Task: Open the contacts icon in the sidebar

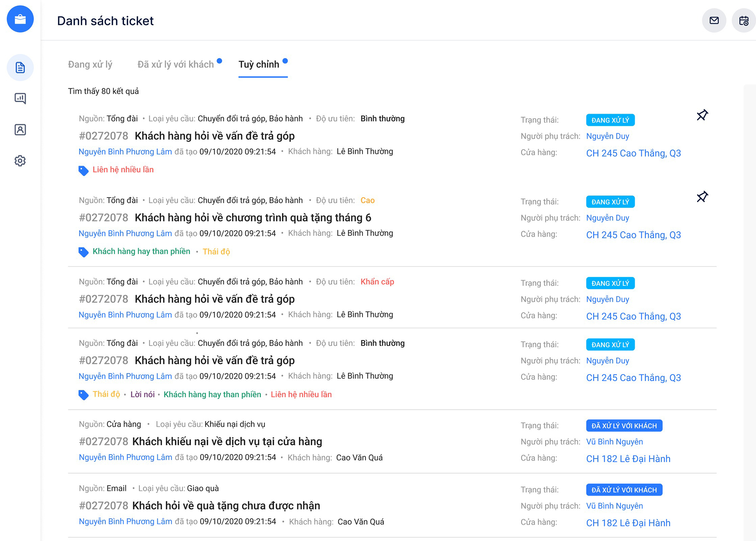Action: 20,130
